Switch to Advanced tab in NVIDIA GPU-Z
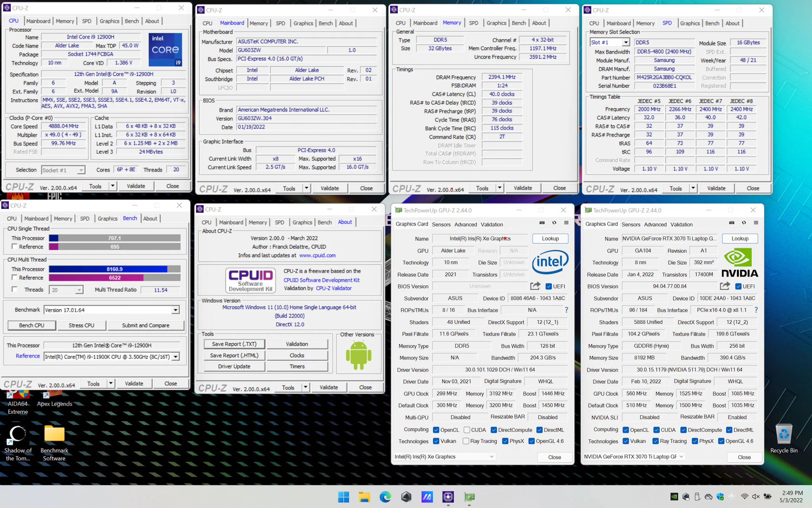 [x=655, y=224]
